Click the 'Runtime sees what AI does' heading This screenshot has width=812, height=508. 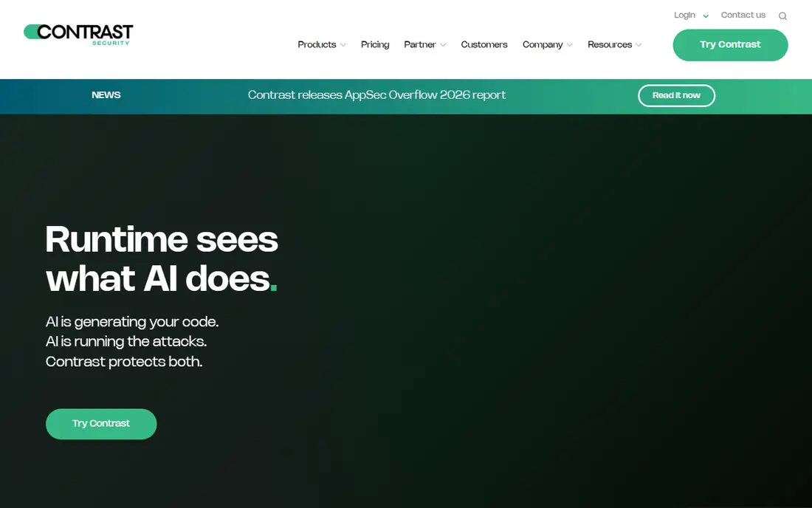tap(162, 259)
